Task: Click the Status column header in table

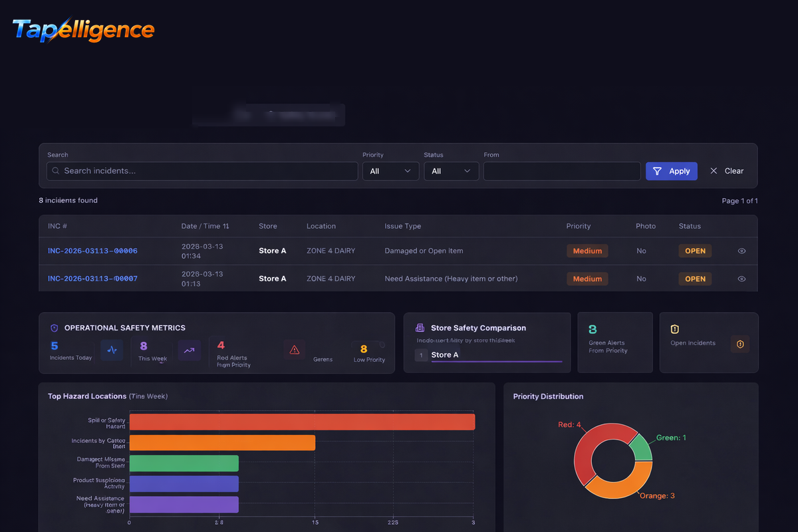Action: click(690, 226)
